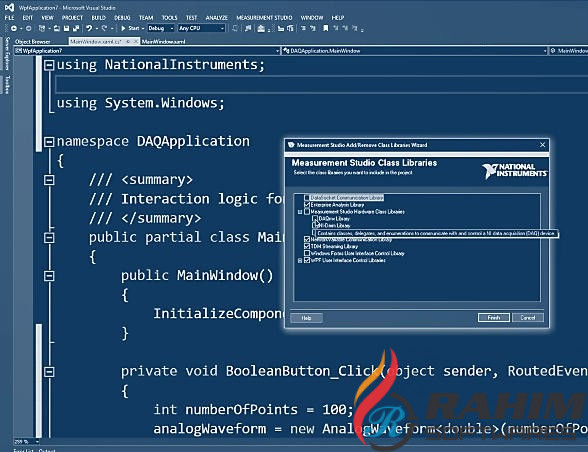Click the toolbar icon left of the bookmark
This screenshot has height=452, width=588.
pyautogui.click(x=313, y=28)
